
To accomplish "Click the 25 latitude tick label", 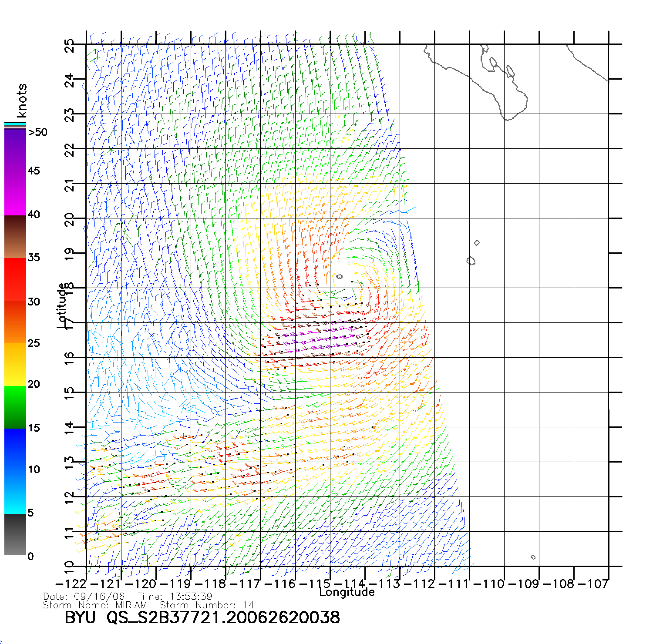I will pyautogui.click(x=70, y=46).
